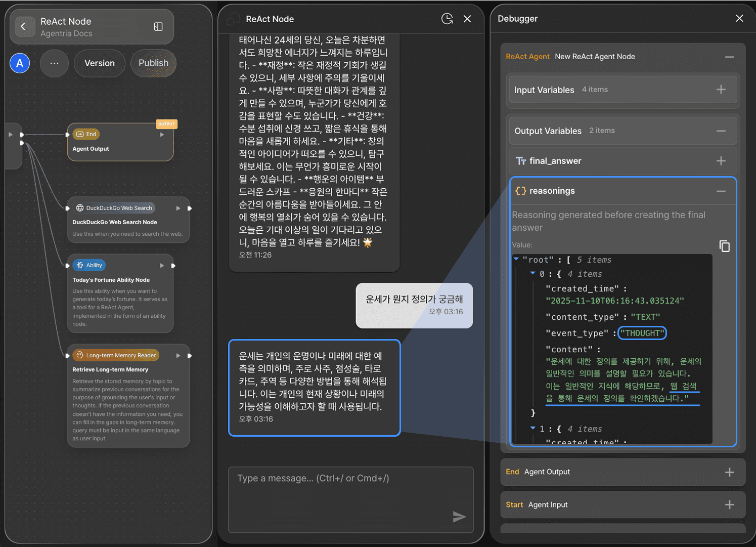Collapse the root JSON array
The image size is (756, 547).
tap(516, 259)
